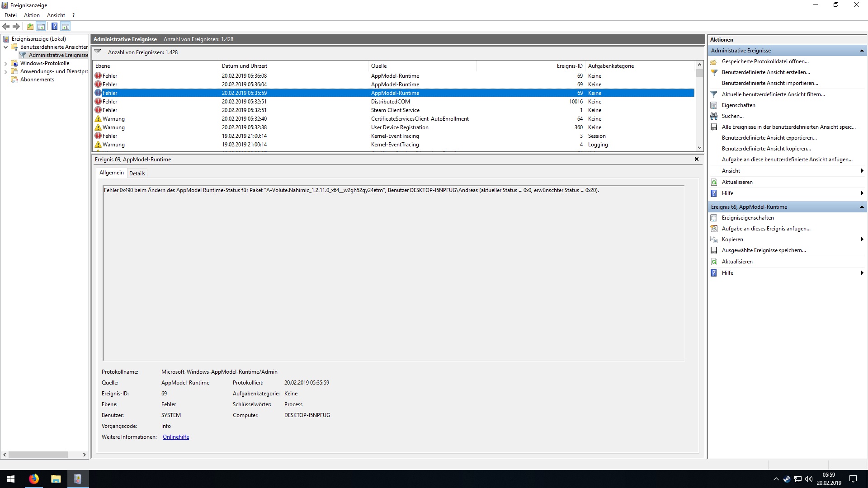Expand Anwendungs- und Dienstprotokolle node
Viewport: 868px width, 488px height.
(5, 72)
